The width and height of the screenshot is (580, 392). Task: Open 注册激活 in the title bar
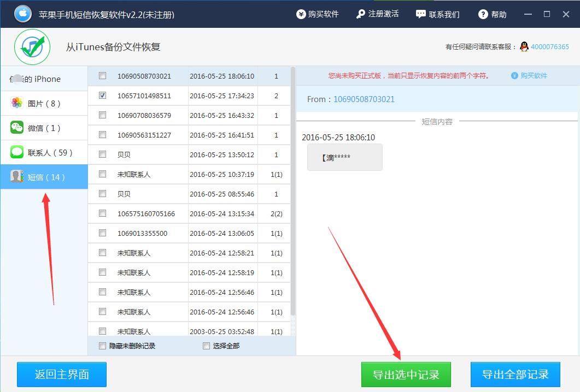[x=377, y=14]
